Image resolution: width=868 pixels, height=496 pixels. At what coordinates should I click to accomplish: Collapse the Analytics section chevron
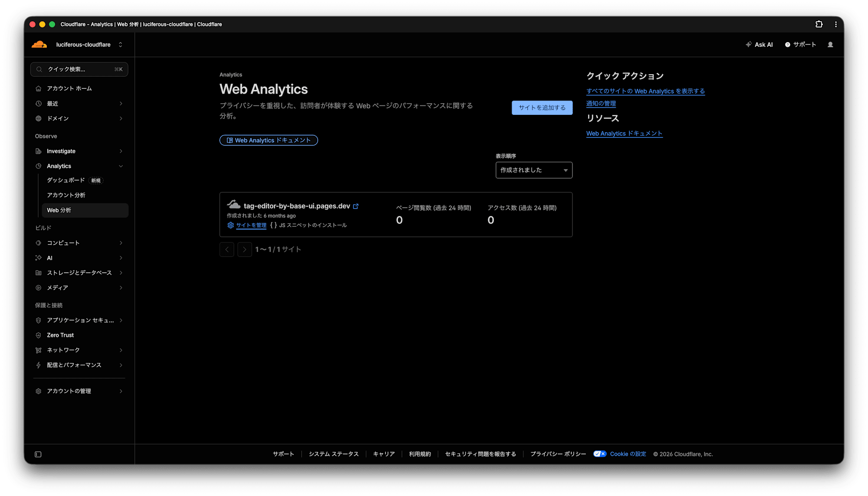coord(121,166)
